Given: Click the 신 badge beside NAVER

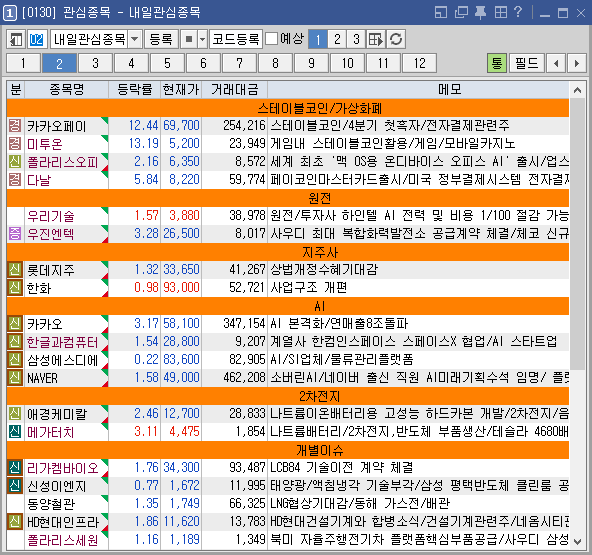Looking at the screenshot, I should pyautogui.click(x=15, y=378).
